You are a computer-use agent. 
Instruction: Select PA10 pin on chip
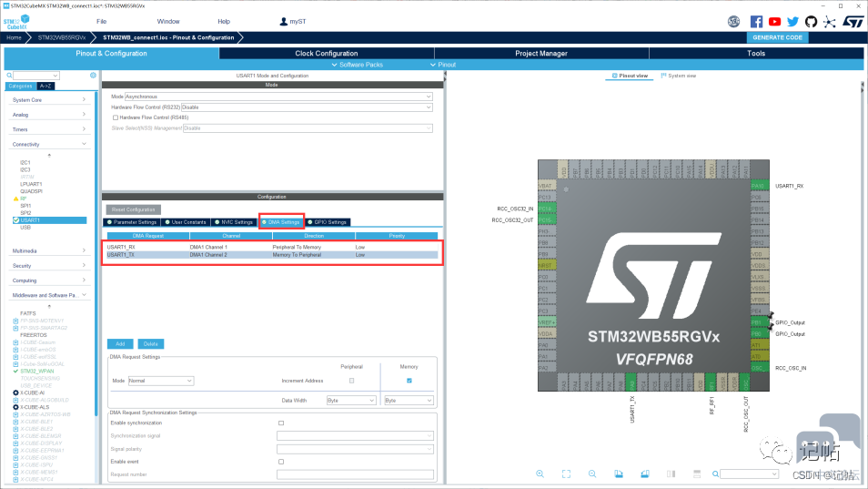(759, 186)
